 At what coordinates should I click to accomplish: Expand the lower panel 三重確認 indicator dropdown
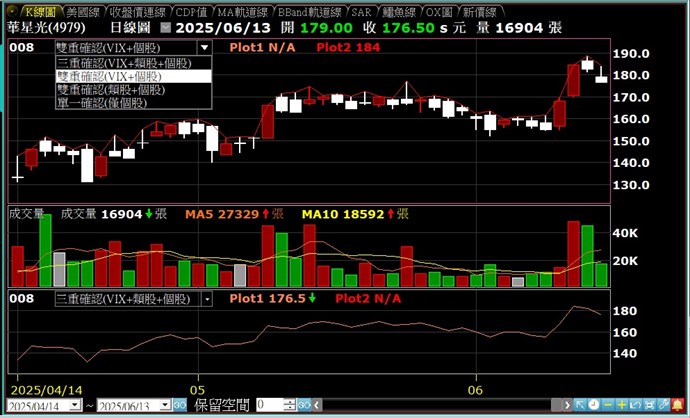(207, 298)
